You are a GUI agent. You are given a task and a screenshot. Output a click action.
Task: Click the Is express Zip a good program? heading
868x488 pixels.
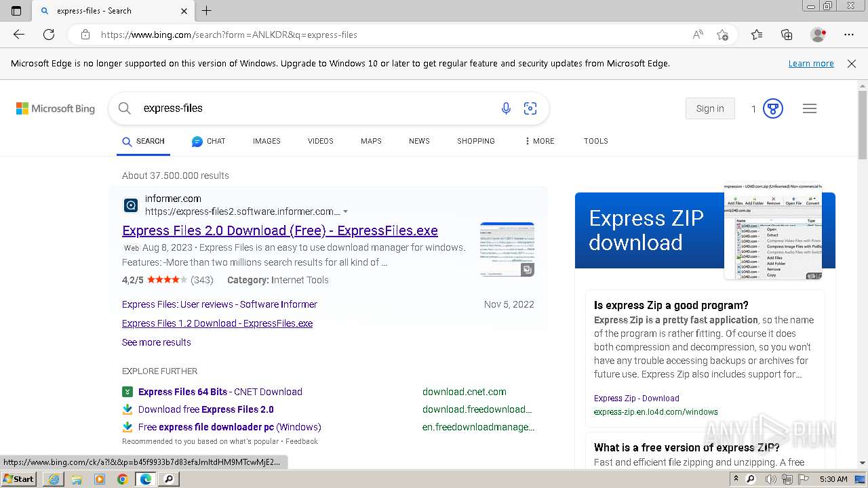click(671, 305)
